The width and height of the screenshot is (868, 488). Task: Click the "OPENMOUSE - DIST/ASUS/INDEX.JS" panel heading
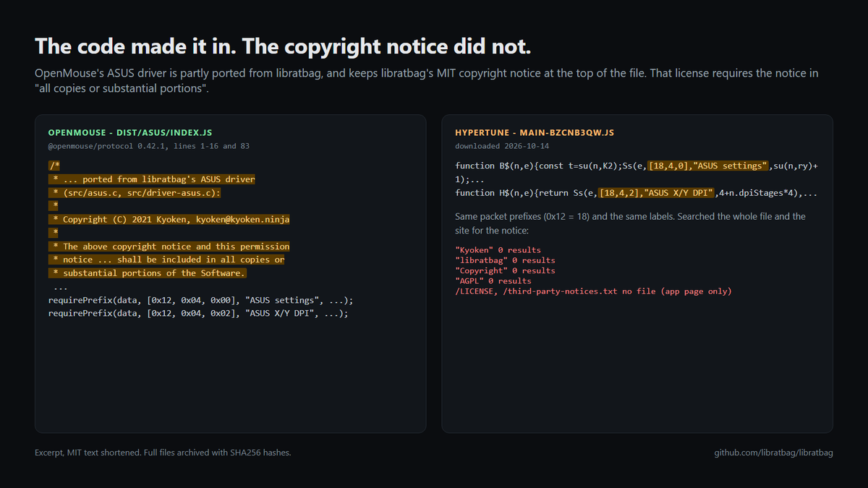pos(130,133)
